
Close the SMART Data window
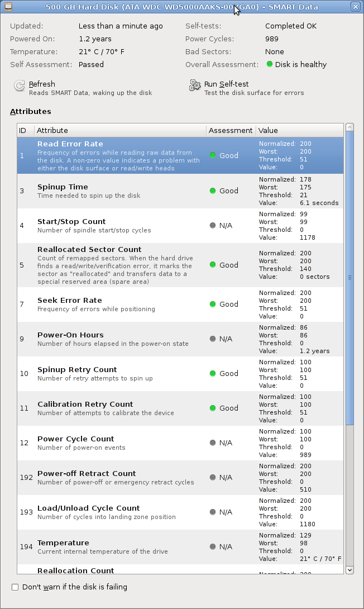[x=355, y=6]
